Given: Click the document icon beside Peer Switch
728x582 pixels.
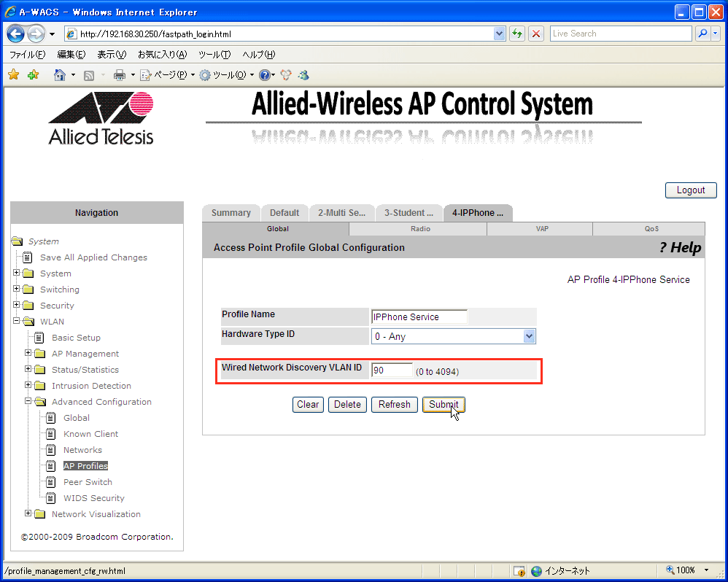Looking at the screenshot, I should tap(51, 482).
